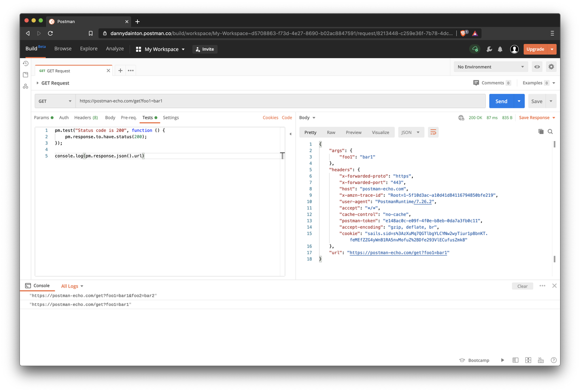This screenshot has height=392, width=580.
Task: Click the Environment quick look eye icon
Action: [537, 67]
